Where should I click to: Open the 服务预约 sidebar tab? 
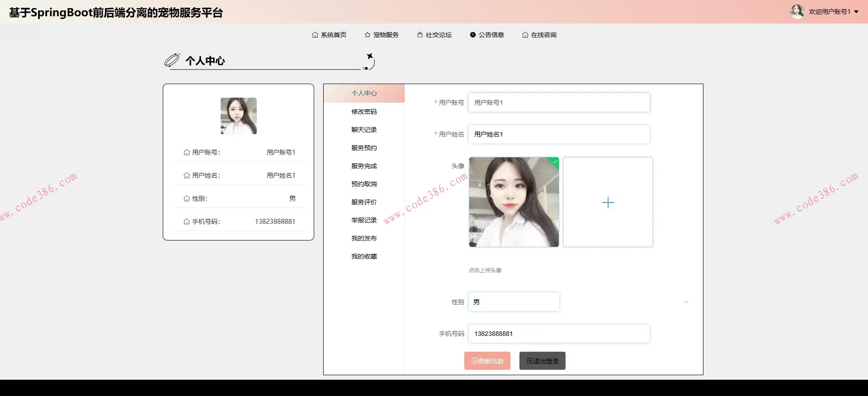point(364,148)
